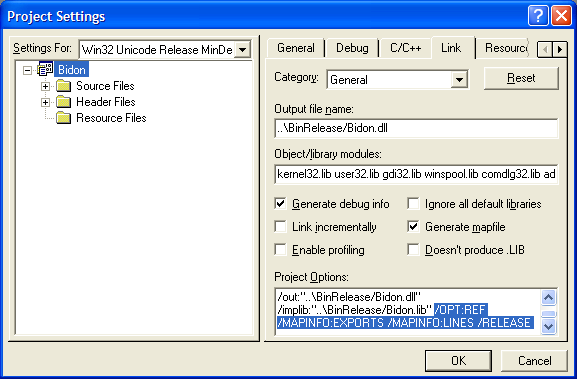Open the Settings For configuration dropdown
The height and width of the screenshot is (379, 577).
point(243,50)
